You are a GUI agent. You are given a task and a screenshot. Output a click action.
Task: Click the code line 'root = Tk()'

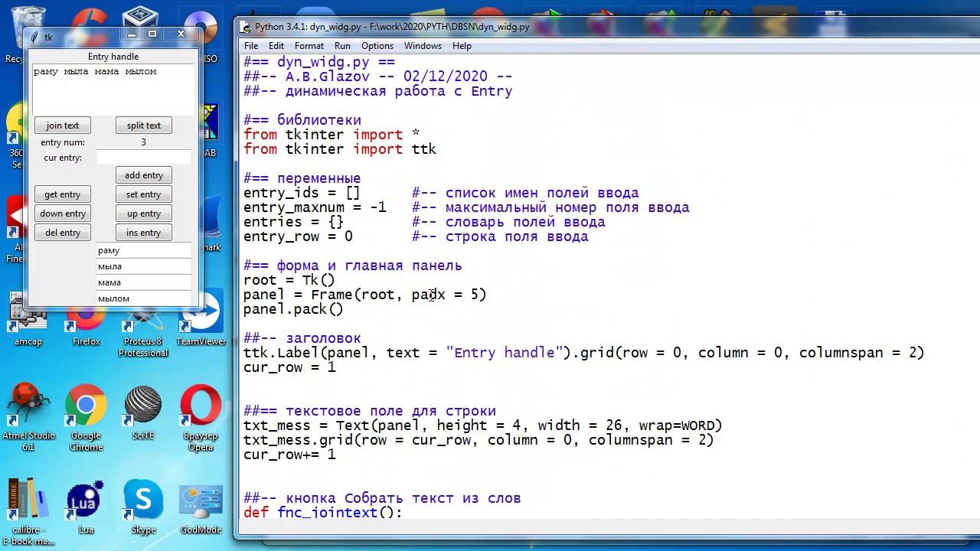point(289,280)
